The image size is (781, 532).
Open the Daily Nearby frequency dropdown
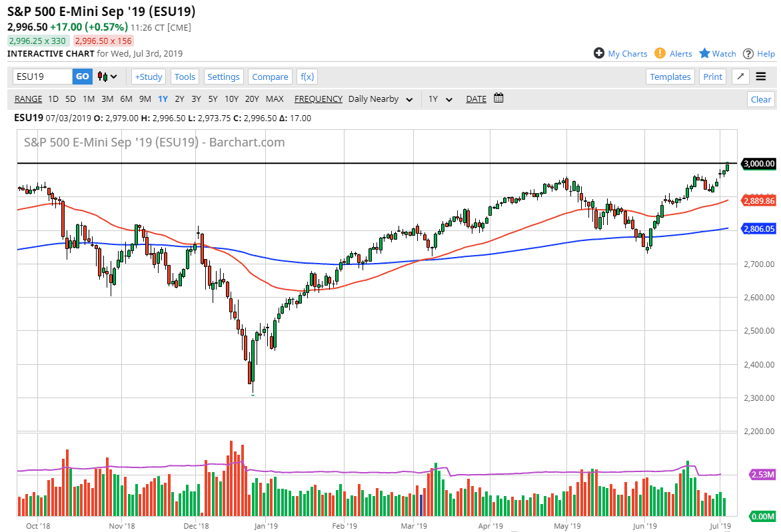coord(381,99)
